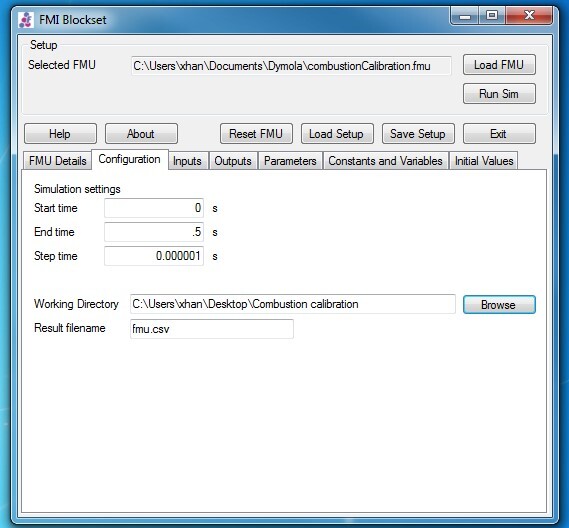
Task: Click Save Setup button
Action: tap(418, 134)
